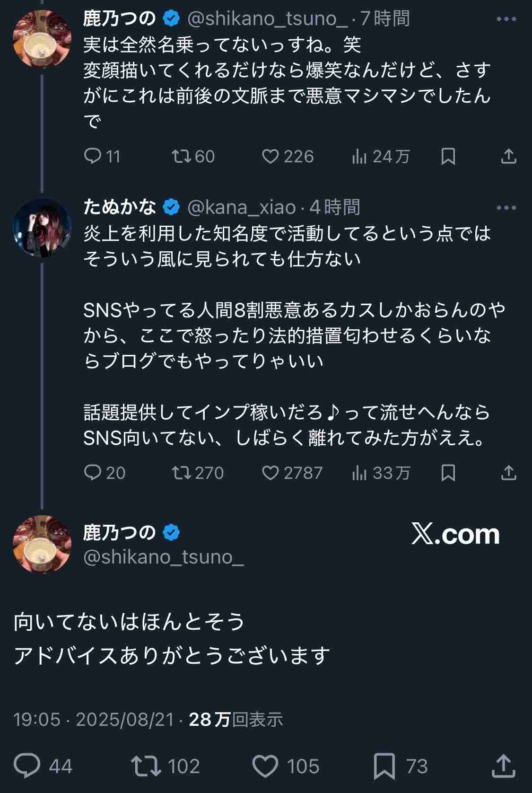The image size is (532, 793).
Task: Open more options on the たぬかな post
Action: (506, 208)
